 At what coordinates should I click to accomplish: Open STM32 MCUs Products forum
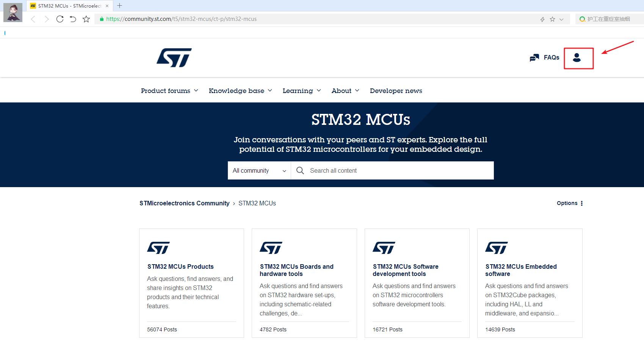tap(180, 267)
